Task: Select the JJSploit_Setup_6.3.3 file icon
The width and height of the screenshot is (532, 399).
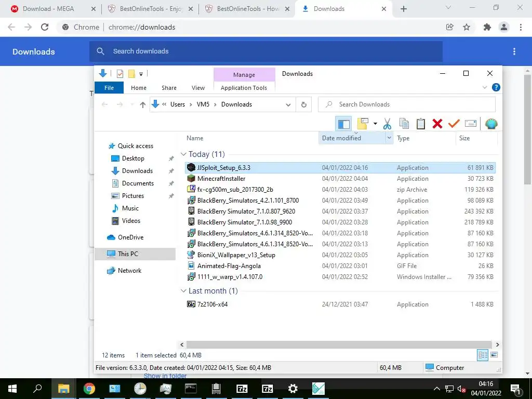Action: (191, 167)
